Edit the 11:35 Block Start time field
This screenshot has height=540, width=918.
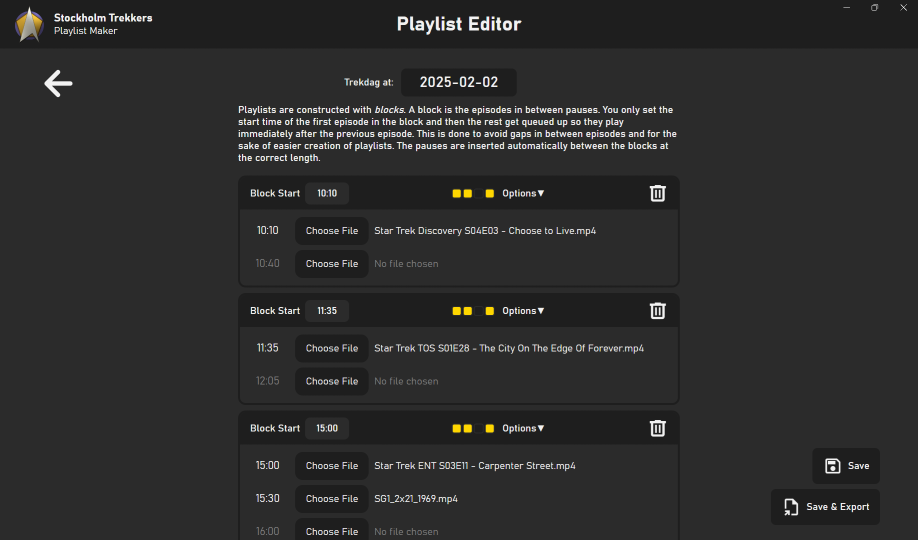point(327,310)
